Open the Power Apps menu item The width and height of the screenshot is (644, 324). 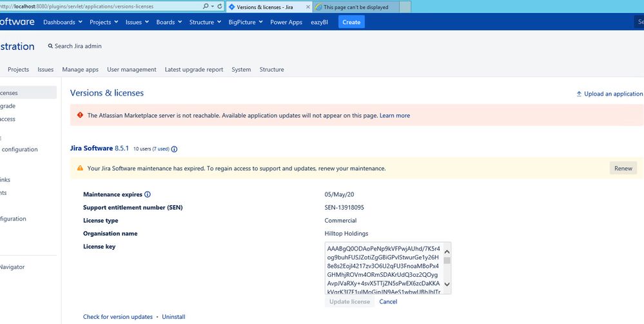click(x=286, y=22)
